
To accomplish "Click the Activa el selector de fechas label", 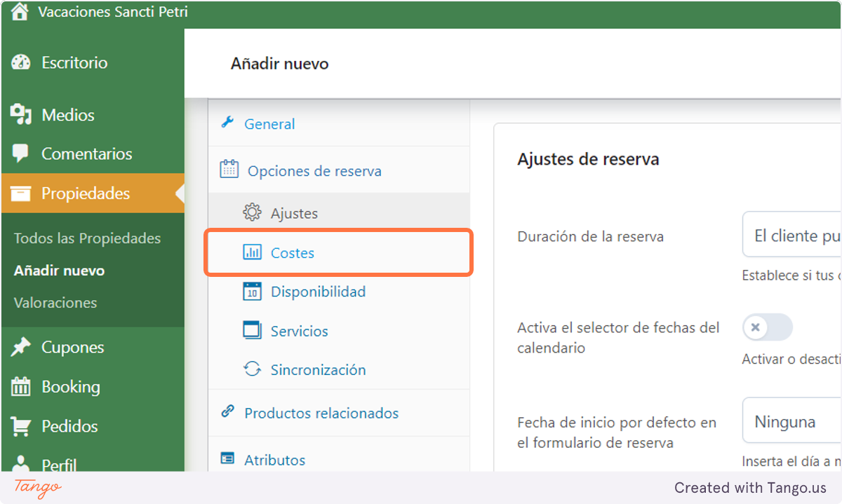I will pos(618,337).
